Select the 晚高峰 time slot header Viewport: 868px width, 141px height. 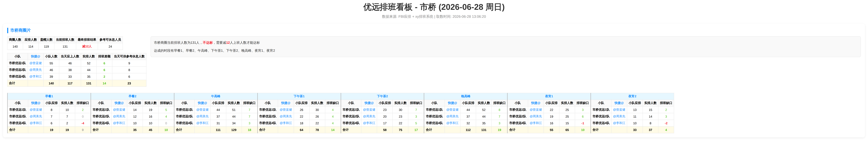pyautogui.click(x=466, y=96)
